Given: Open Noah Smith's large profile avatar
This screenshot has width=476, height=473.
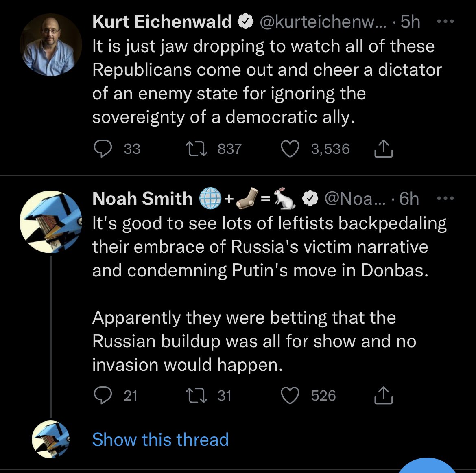Looking at the screenshot, I should coord(51,222).
